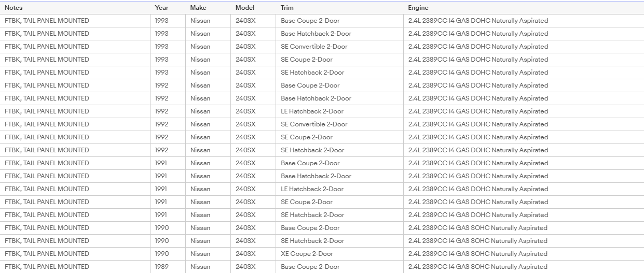Select trim LE Hatchback 2-Door for 1991
The image size is (644, 273).
pyautogui.click(x=312, y=189)
